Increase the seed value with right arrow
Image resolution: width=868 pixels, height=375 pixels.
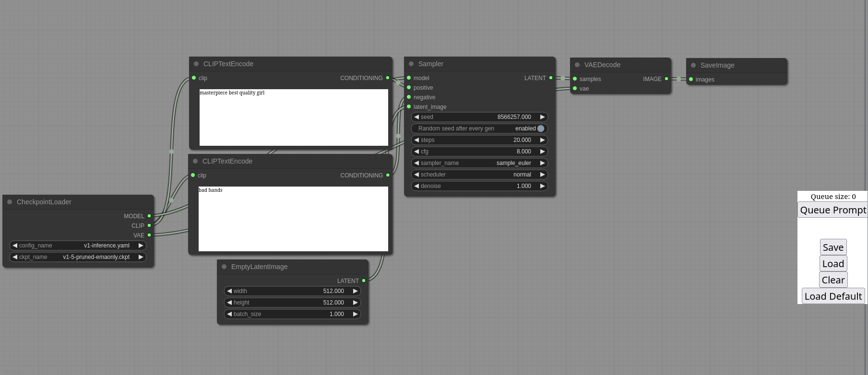(x=542, y=117)
